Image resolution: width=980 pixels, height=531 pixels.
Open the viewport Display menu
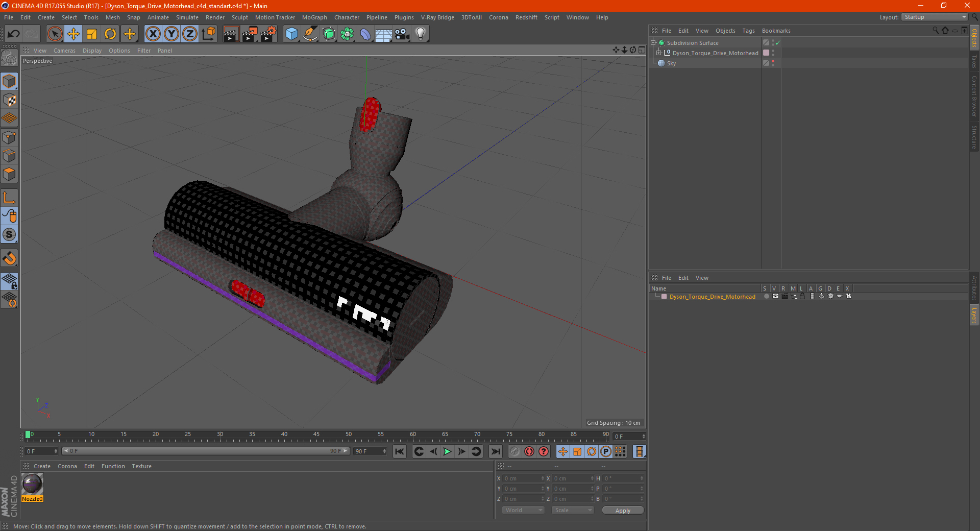92,51
